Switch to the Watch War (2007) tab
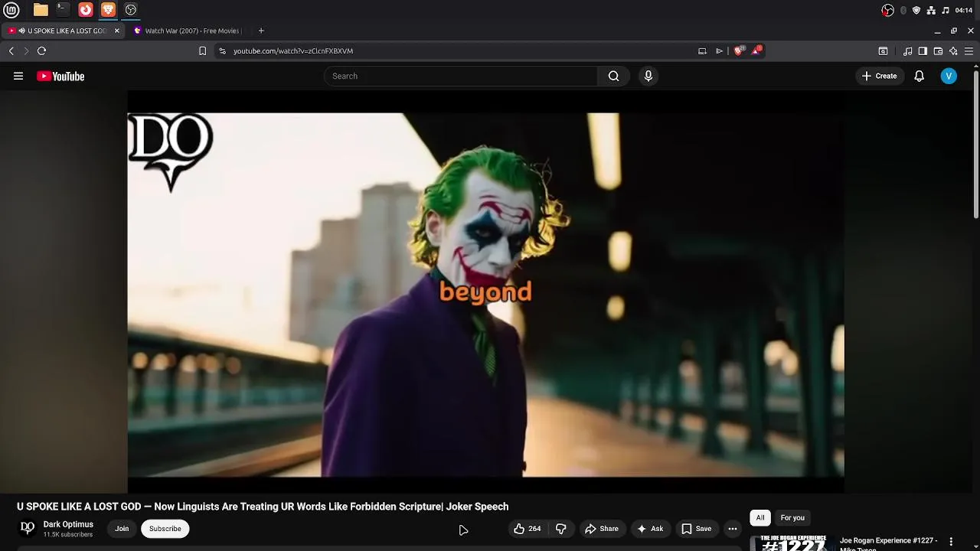Image resolution: width=980 pixels, height=551 pixels. 188,31
